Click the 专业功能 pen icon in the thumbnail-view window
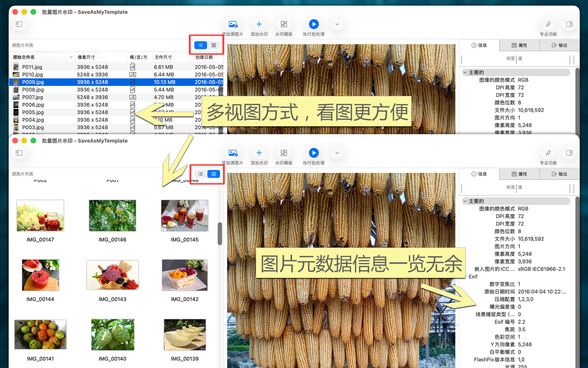This screenshot has width=588, height=368. [x=548, y=153]
